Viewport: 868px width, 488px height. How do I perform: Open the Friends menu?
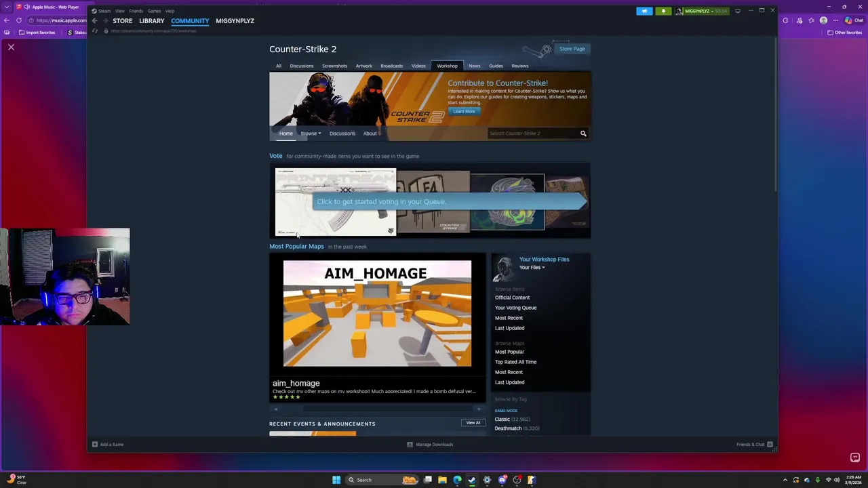point(136,11)
